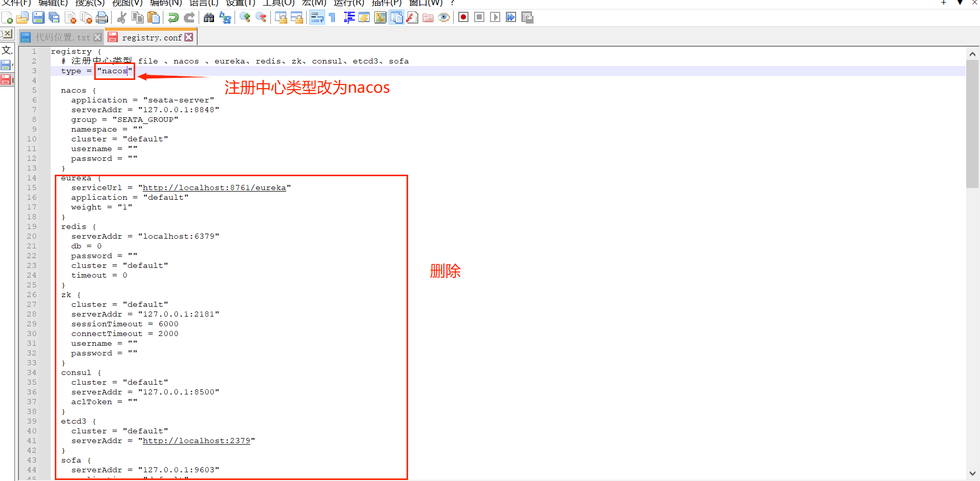Click the connectTimeout = 2000 line
980x481 pixels.
tap(124, 334)
